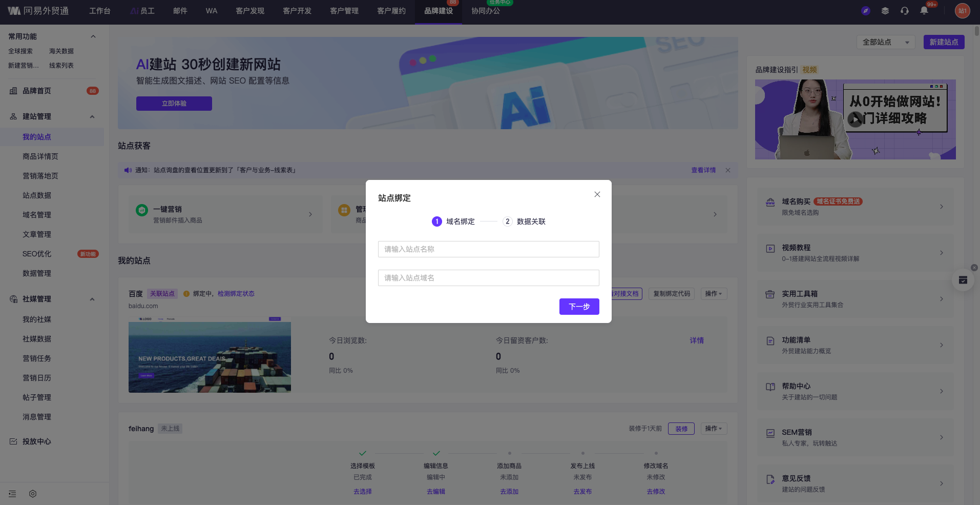Click the floating calendar task icon
980x505 pixels.
963,280
